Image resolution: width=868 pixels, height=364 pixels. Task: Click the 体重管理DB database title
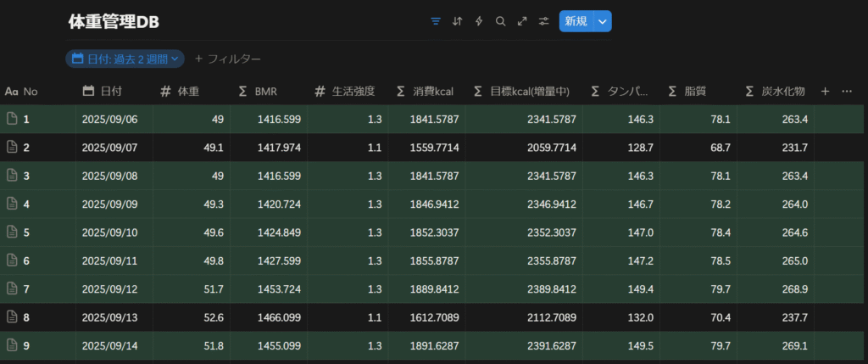pyautogui.click(x=113, y=23)
